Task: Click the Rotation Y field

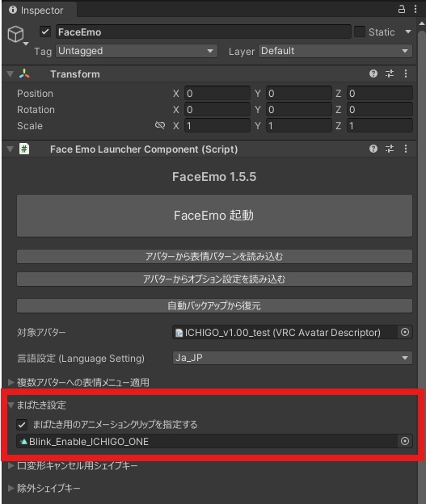Action: (x=299, y=109)
